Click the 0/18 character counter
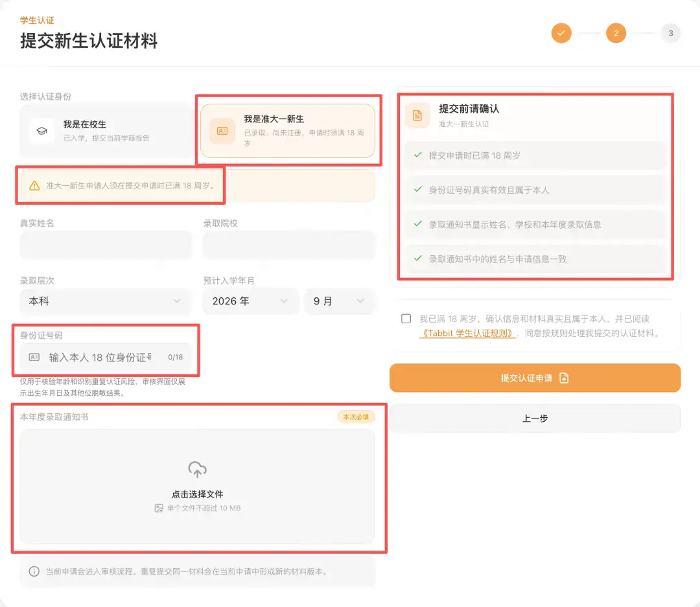The image size is (700, 607). 176,357
